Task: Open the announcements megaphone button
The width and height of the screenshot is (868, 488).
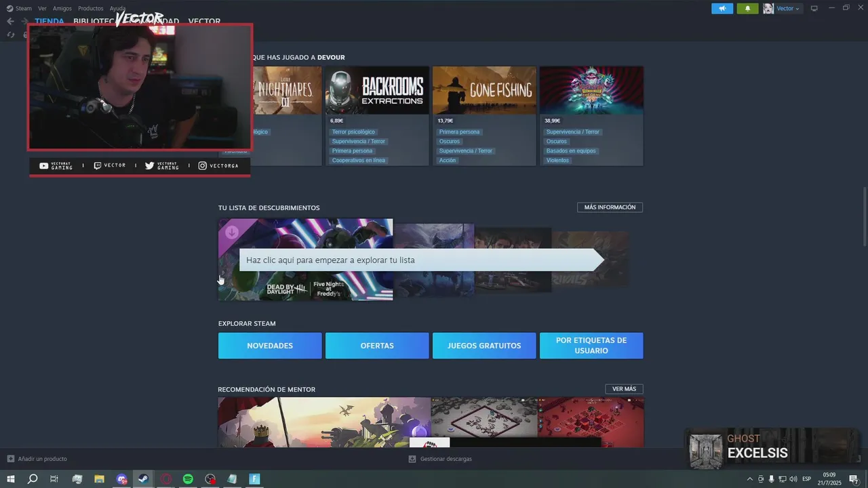Action: (x=722, y=8)
